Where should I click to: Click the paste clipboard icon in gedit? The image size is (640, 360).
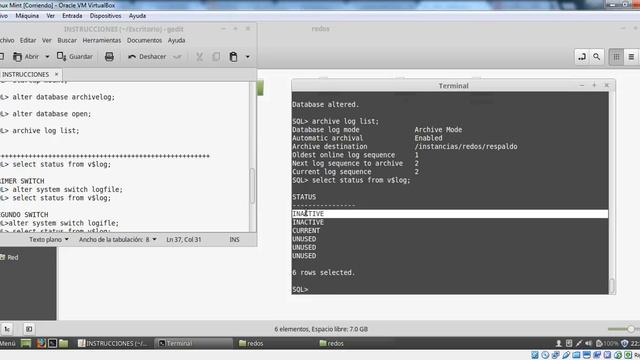tap(233, 57)
